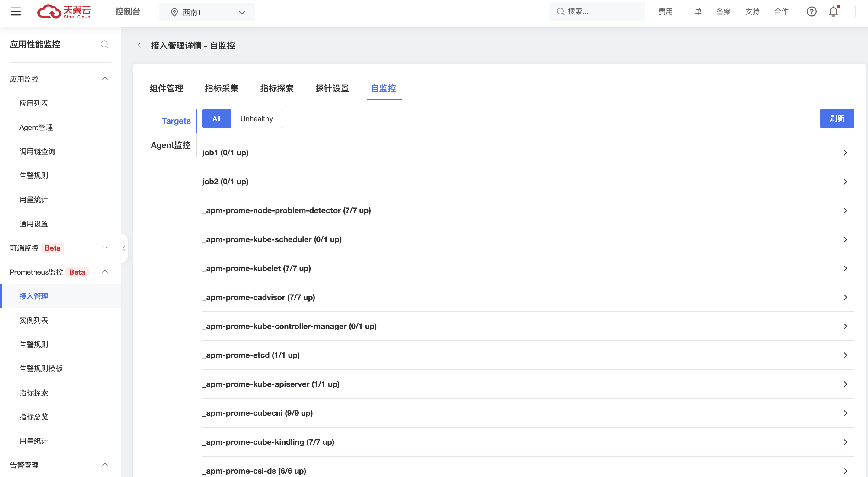Open the notifications bell

click(x=833, y=12)
